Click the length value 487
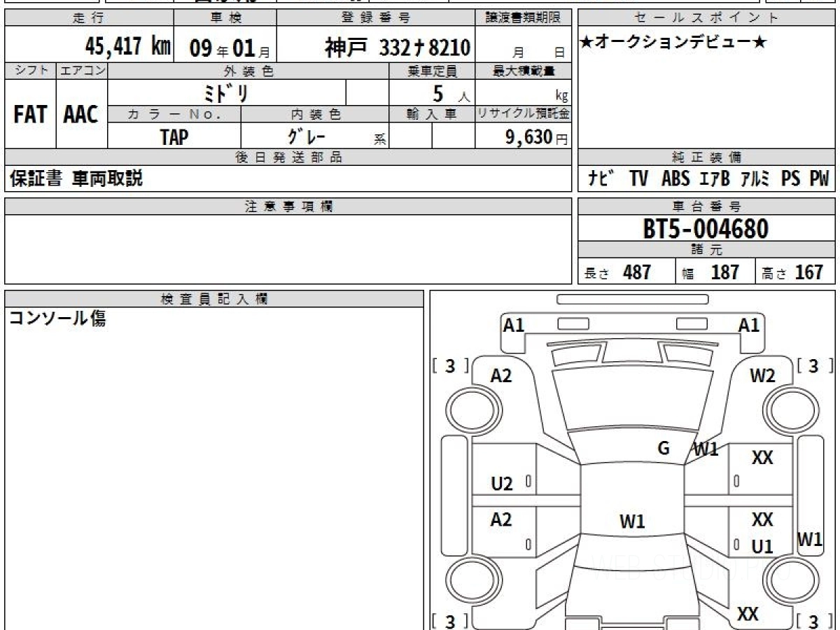The width and height of the screenshot is (840, 630). pos(637,272)
